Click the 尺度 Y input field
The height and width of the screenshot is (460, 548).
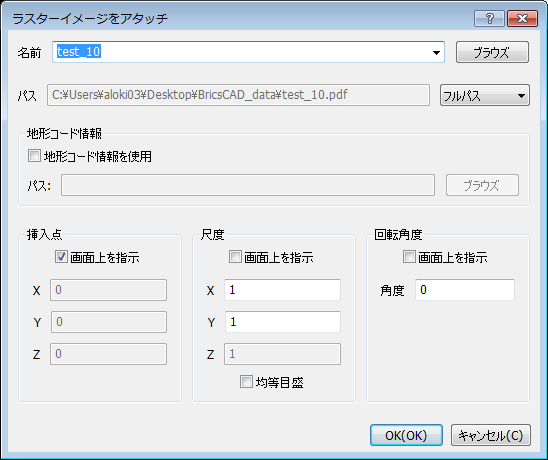282,322
